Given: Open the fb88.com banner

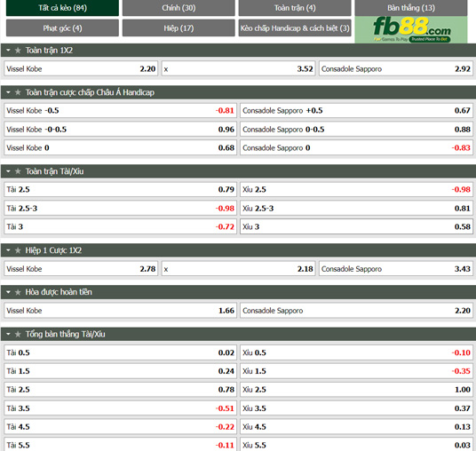Looking at the screenshot, I should pyautogui.click(x=411, y=29).
